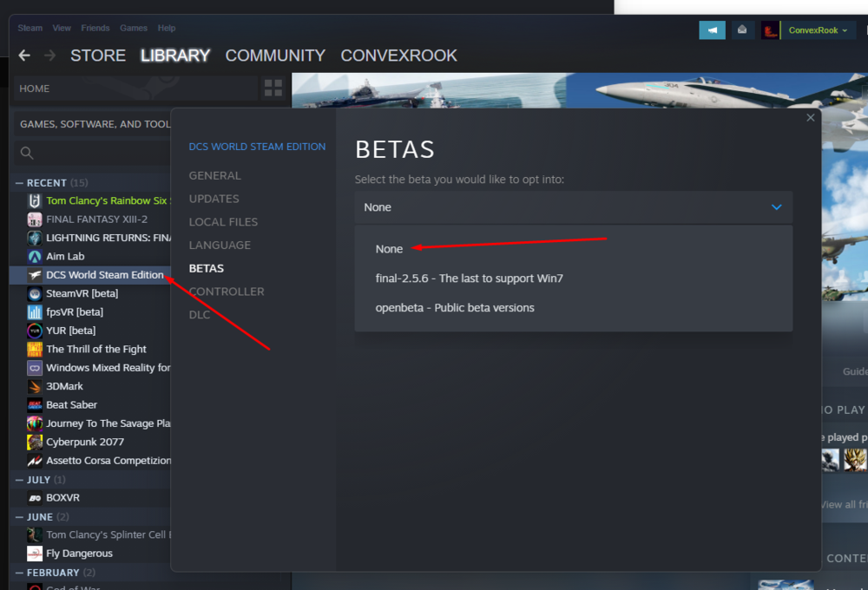Open the Steam menu

[30, 28]
